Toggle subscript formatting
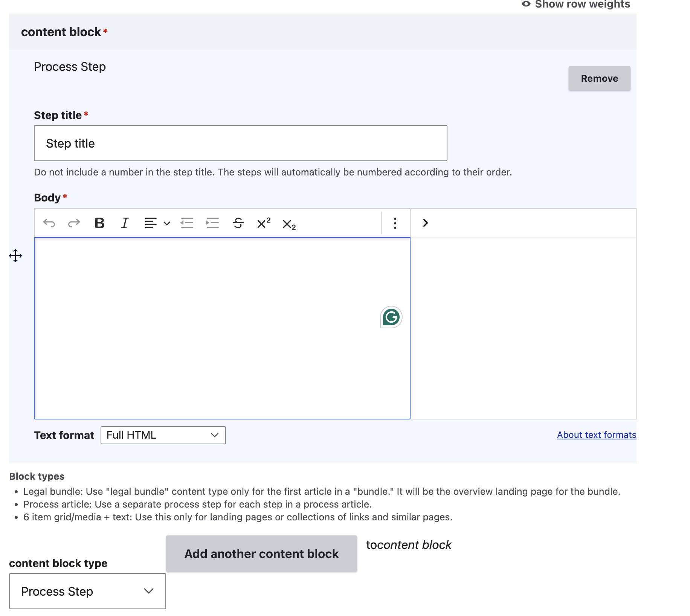690x616 pixels. point(289,224)
